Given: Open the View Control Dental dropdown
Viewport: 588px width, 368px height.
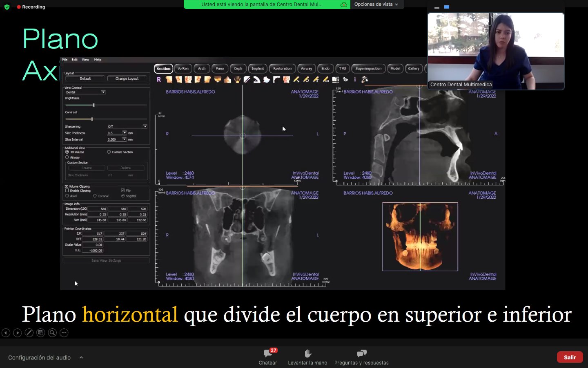Looking at the screenshot, I should [x=86, y=92].
